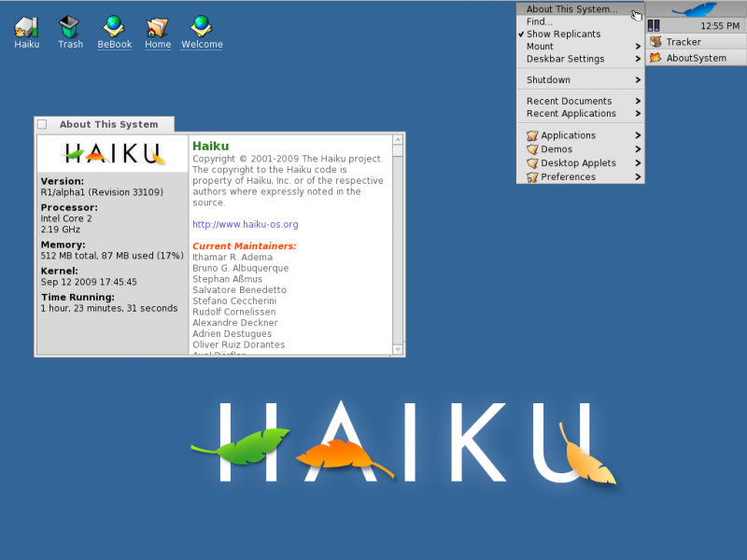
Task: Choose About This System menu item
Action: pos(580,9)
